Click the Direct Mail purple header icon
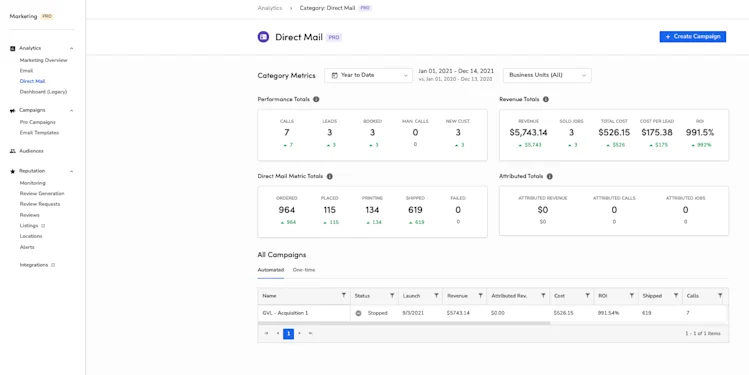749x375 pixels. [263, 37]
